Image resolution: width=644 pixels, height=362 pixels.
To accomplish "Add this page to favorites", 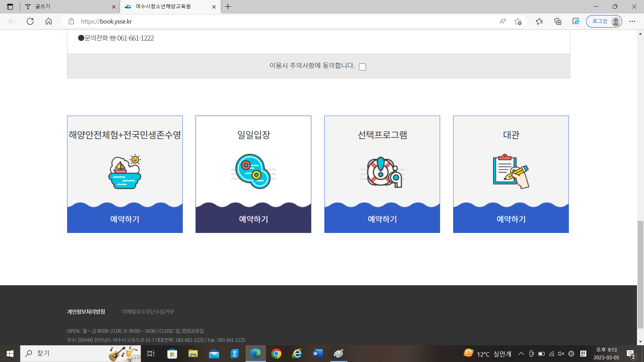I will pos(518,21).
